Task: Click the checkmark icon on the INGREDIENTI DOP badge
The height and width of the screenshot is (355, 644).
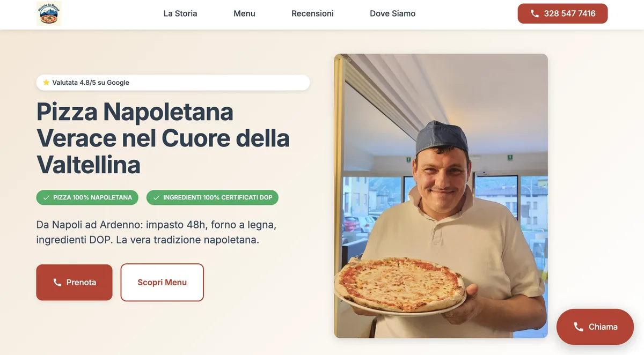Action: point(156,197)
